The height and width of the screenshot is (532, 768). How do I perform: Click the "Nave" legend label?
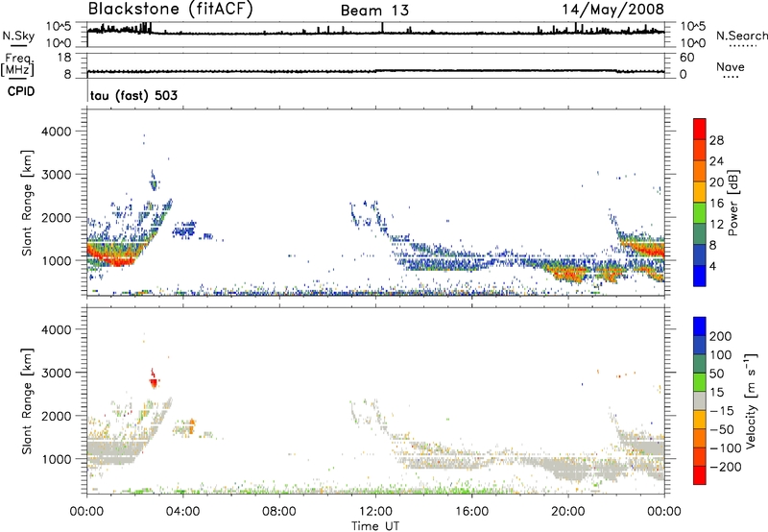point(731,66)
